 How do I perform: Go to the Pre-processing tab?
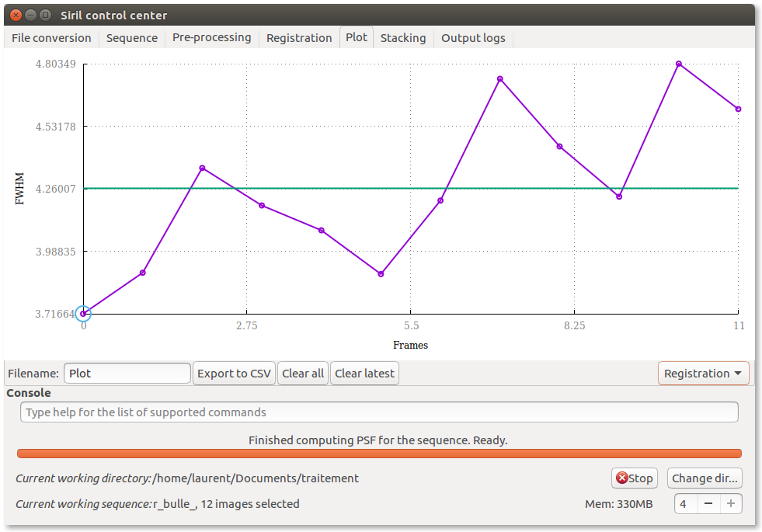pos(211,38)
